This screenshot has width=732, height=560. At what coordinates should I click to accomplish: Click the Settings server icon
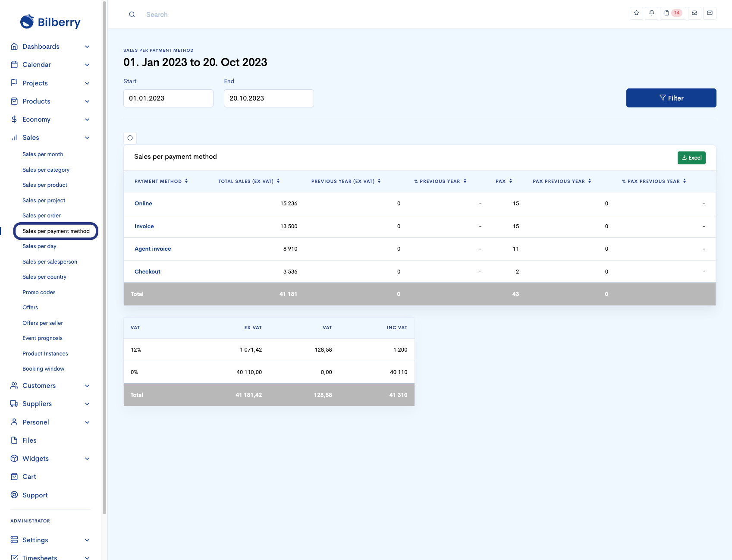(14, 540)
